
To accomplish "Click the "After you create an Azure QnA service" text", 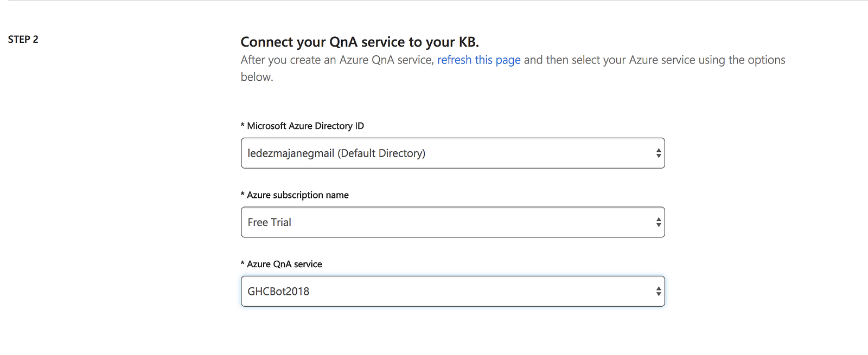I will point(337,60).
